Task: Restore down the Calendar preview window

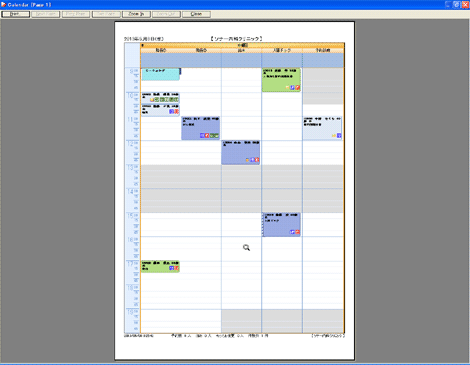Action: pyautogui.click(x=456, y=4)
